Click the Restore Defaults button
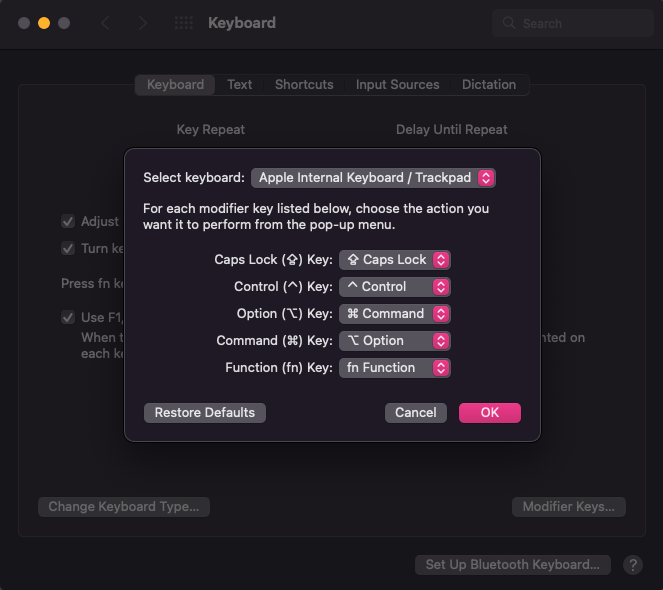Screen dimensions: 663x590 pos(205,413)
